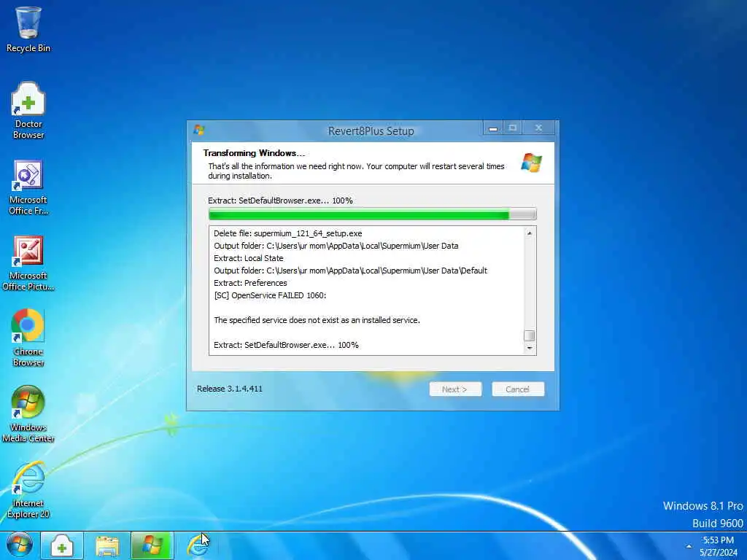Viewport: 747px width, 560px height.
Task: Click the log scrollbar down arrow
Action: tap(530, 348)
